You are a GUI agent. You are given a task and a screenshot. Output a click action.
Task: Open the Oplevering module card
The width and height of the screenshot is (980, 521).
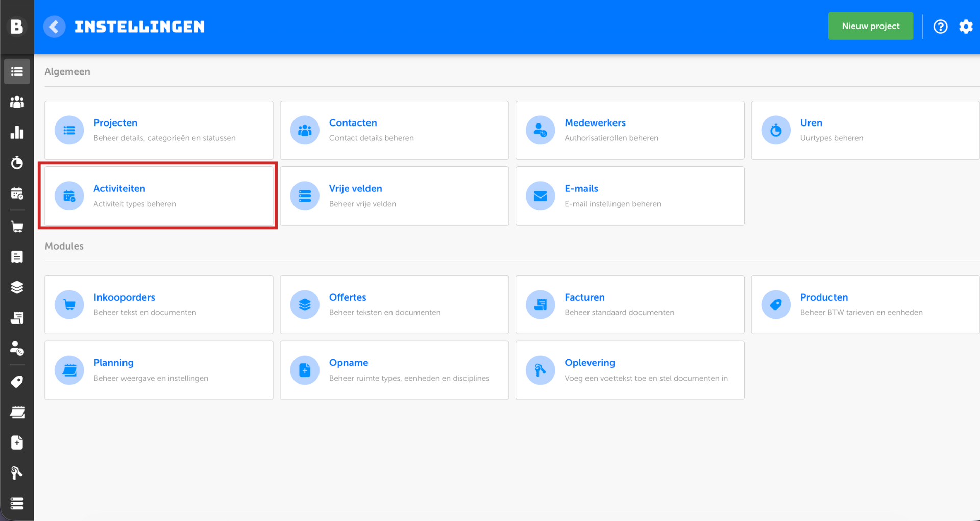[x=630, y=370]
